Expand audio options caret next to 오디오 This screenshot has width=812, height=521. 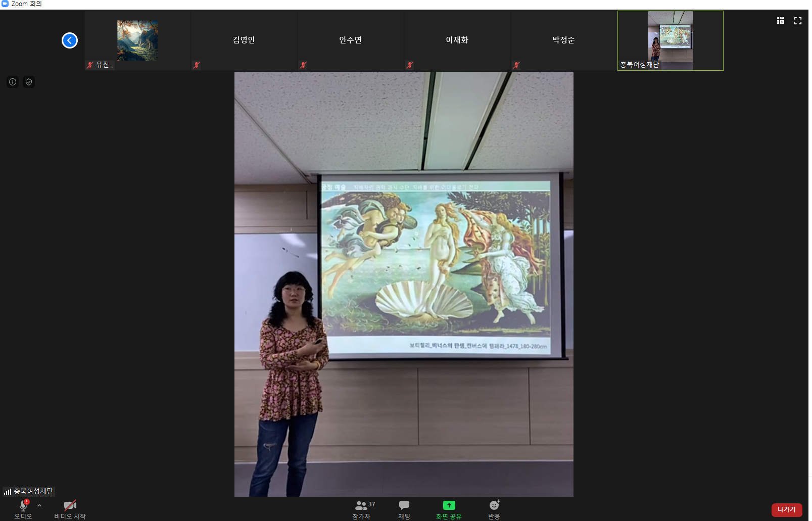[x=39, y=505]
